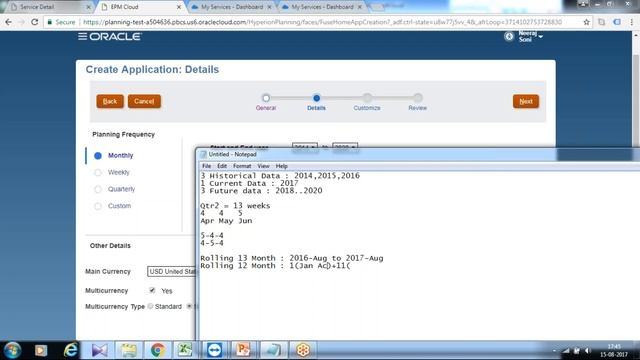Open the Chrome three-dot menu
The image size is (640, 360).
coord(631,22)
